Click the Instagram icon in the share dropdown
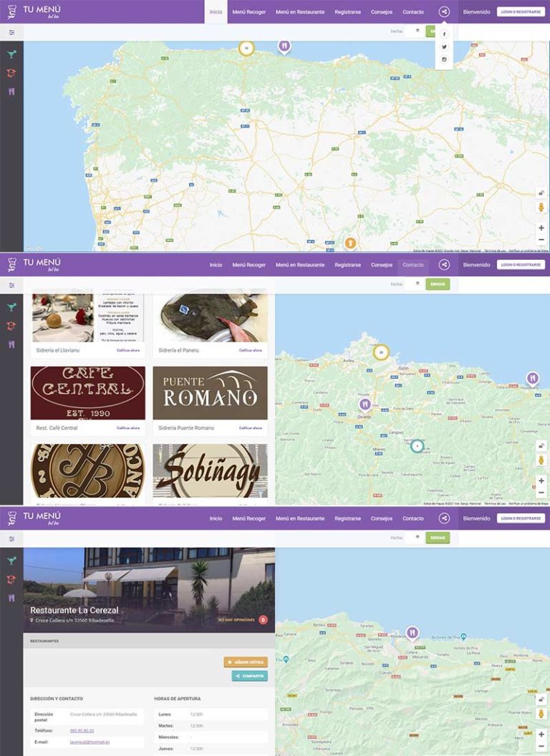 tap(444, 60)
